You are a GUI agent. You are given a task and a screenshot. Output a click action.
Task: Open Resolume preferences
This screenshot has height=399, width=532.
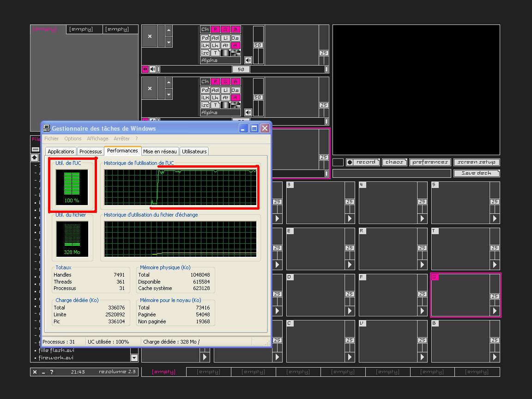tap(430, 162)
